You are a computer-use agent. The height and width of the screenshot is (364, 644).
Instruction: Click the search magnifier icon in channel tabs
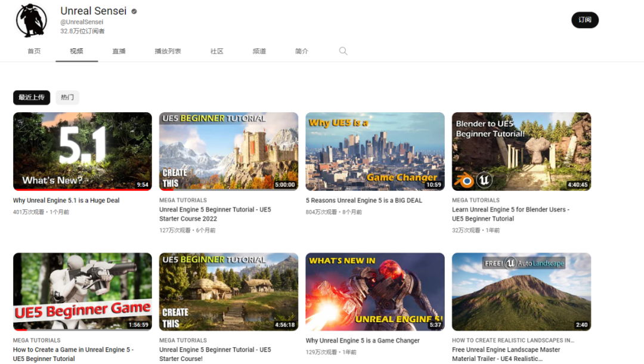pyautogui.click(x=343, y=51)
